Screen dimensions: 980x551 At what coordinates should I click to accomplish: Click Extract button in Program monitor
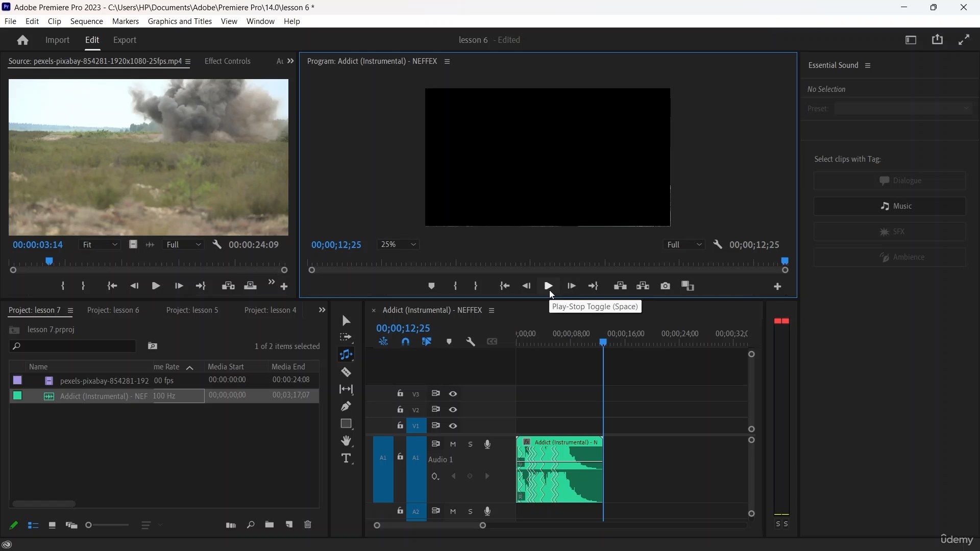point(643,286)
